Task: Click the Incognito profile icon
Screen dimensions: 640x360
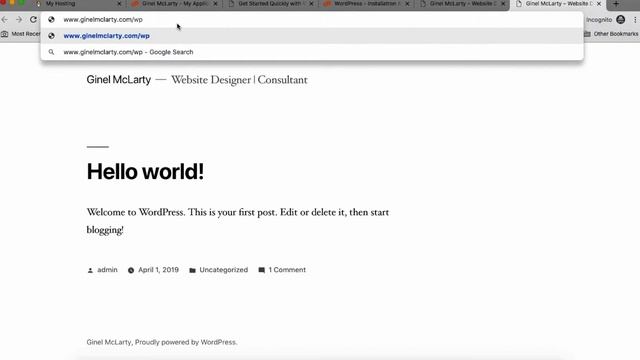Action: [621, 20]
